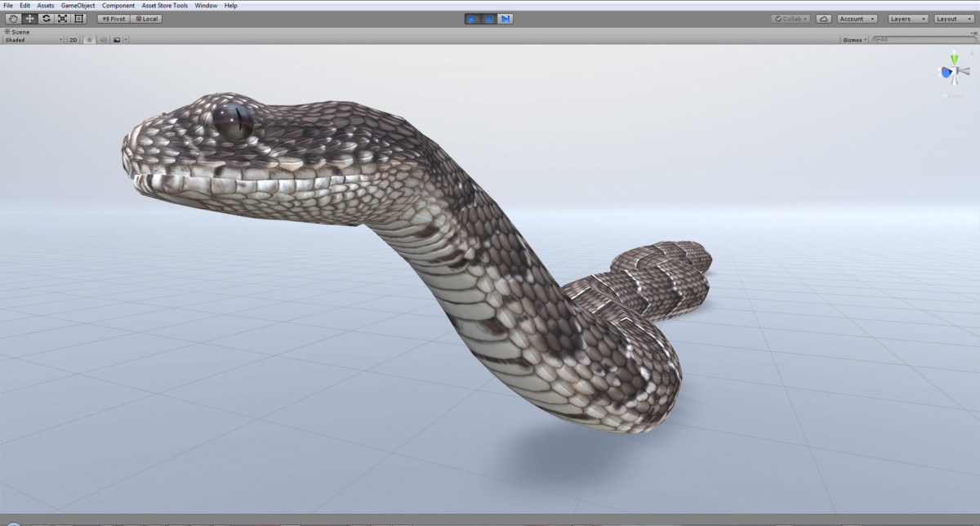The width and height of the screenshot is (980, 526).
Task: Select the Move tool
Action: click(x=29, y=18)
